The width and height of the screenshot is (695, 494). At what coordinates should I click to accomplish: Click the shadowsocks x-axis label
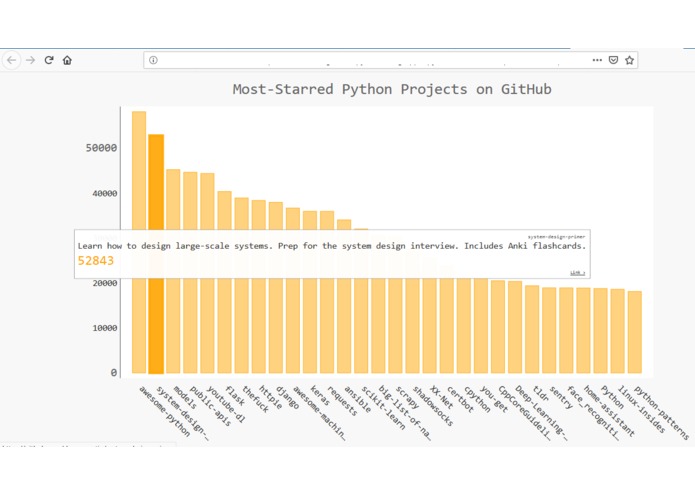click(433, 406)
